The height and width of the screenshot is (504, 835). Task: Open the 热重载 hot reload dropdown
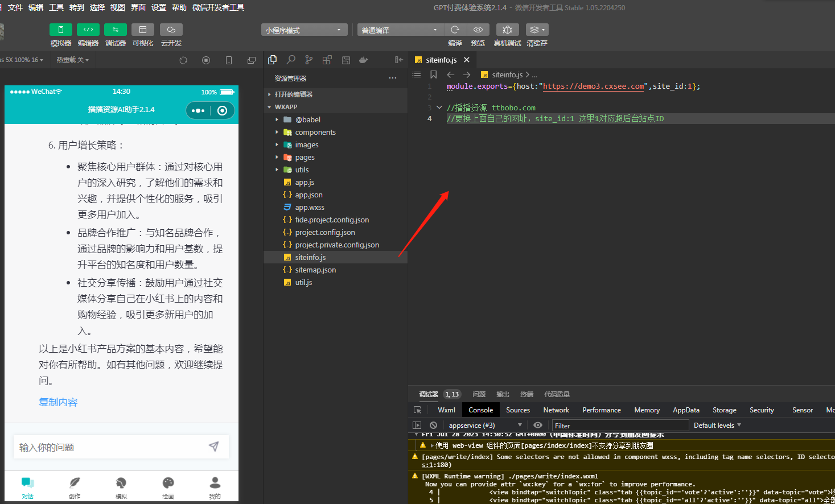click(73, 60)
